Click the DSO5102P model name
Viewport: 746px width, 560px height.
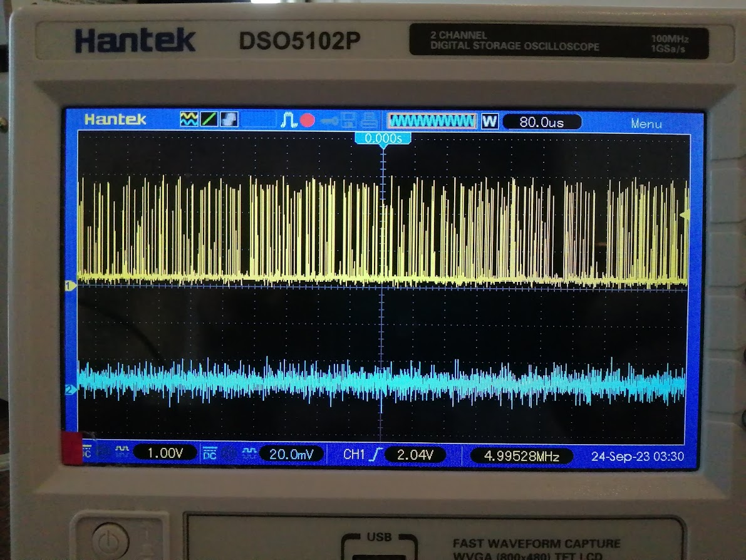point(300,41)
